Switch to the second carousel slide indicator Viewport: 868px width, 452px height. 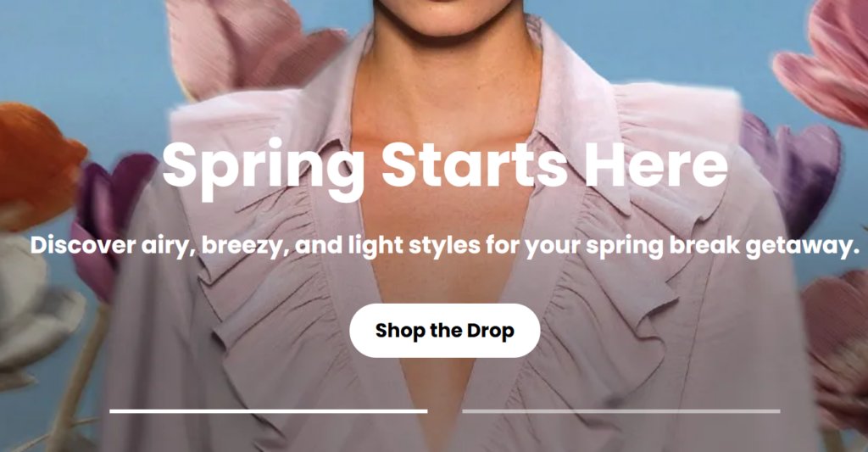point(621,411)
